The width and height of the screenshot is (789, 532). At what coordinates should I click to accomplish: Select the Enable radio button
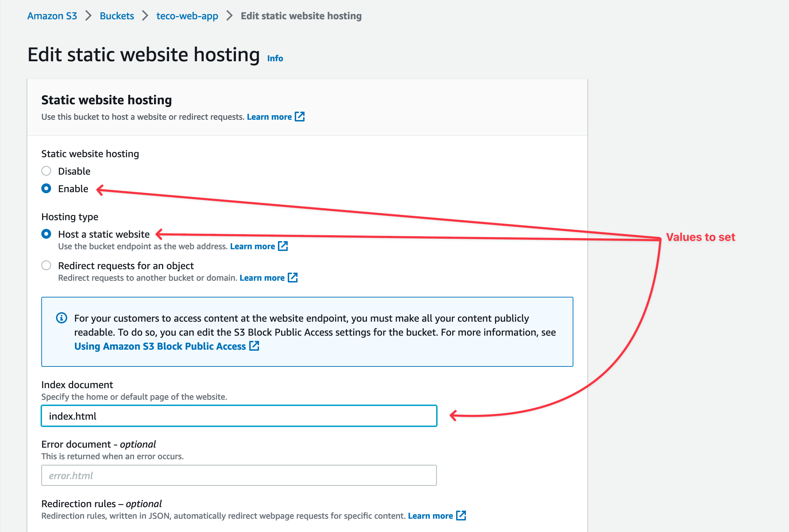46,188
